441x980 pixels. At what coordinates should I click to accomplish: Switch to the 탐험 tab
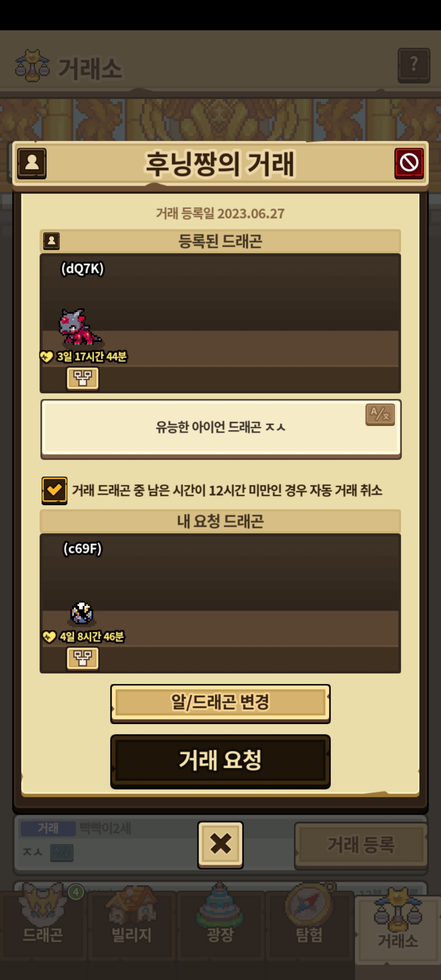(x=309, y=925)
